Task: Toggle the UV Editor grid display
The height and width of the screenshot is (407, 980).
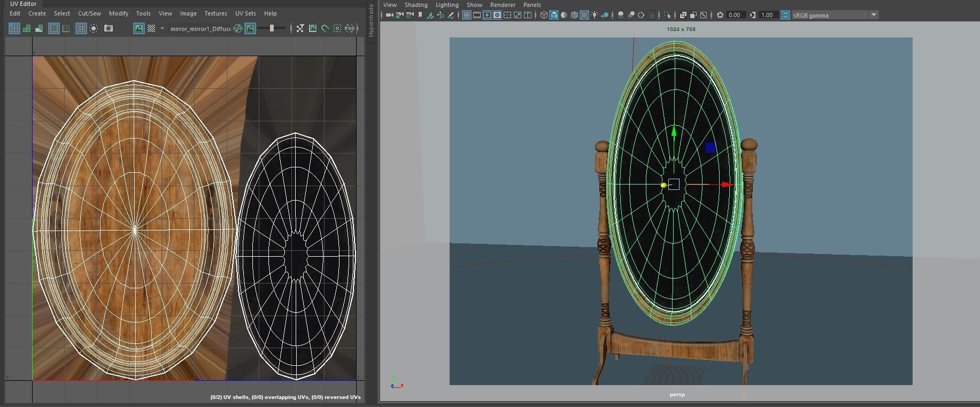Action: click(x=81, y=28)
